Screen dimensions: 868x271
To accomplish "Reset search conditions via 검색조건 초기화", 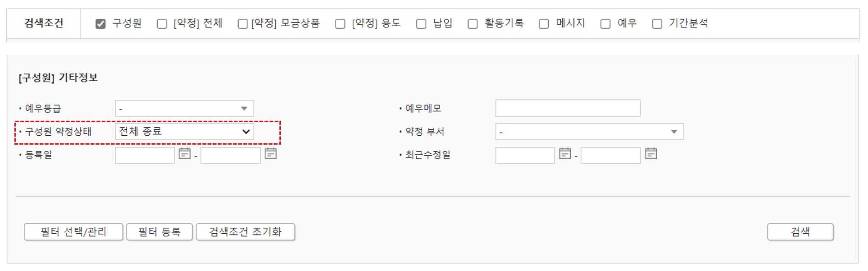I will pos(245,232).
